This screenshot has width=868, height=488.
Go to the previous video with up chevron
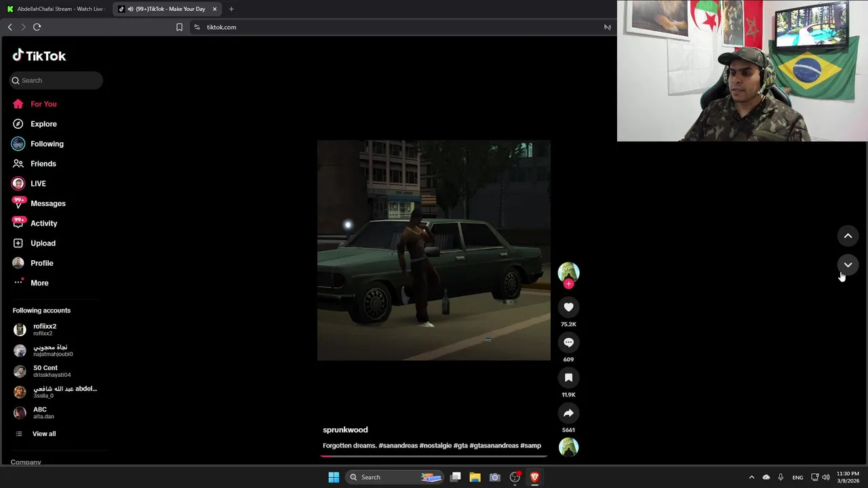coord(848,236)
